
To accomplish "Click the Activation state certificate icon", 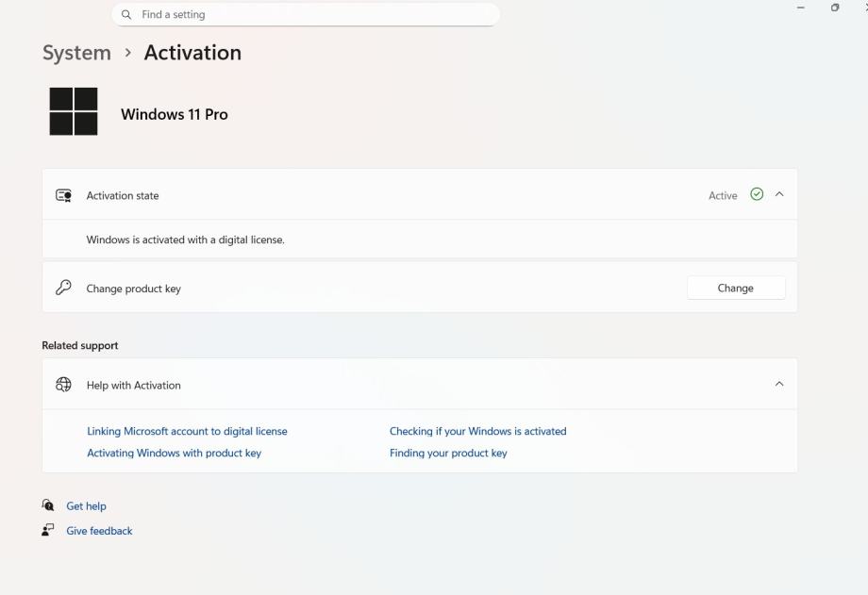I will pyautogui.click(x=64, y=195).
